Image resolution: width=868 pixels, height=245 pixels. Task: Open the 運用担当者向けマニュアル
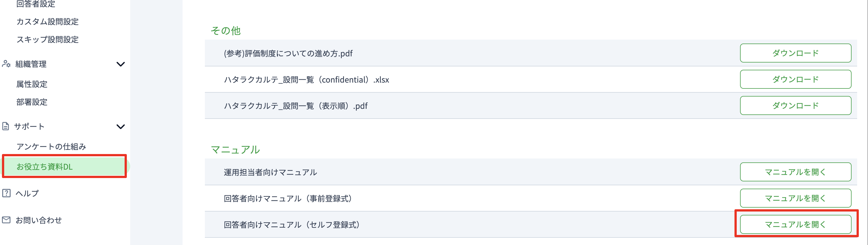click(x=795, y=172)
